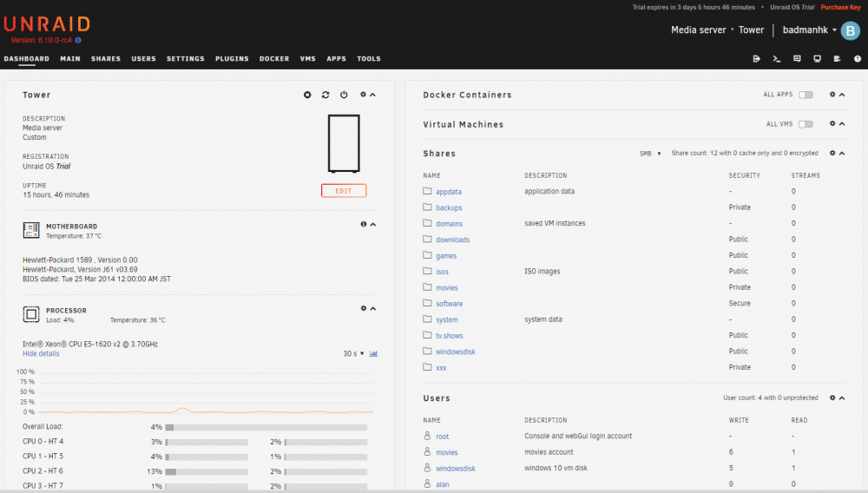
Task: Open the badmanhk user dropdown
Action: 809,30
